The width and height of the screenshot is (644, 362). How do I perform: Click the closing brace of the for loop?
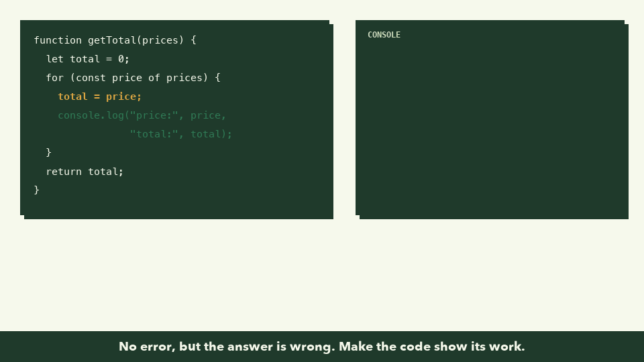48,153
